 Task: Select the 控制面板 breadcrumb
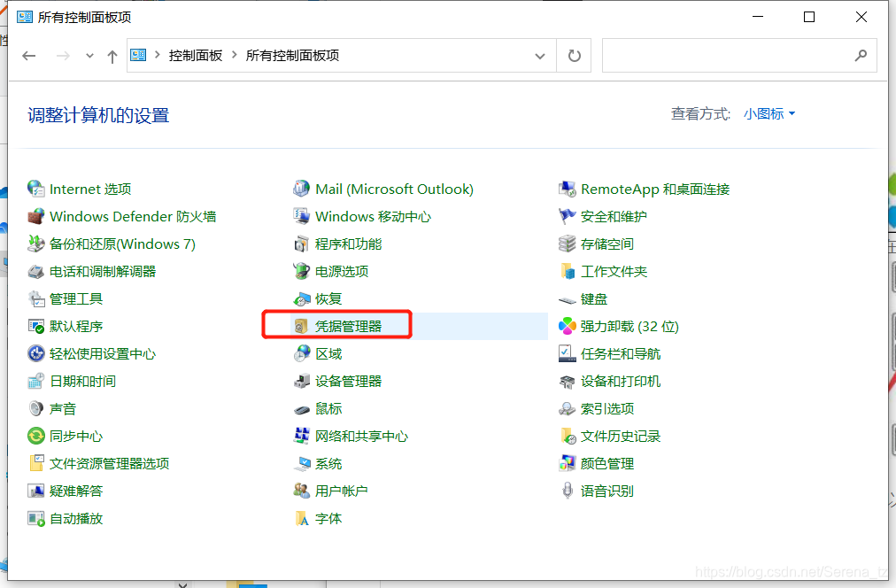[196, 56]
